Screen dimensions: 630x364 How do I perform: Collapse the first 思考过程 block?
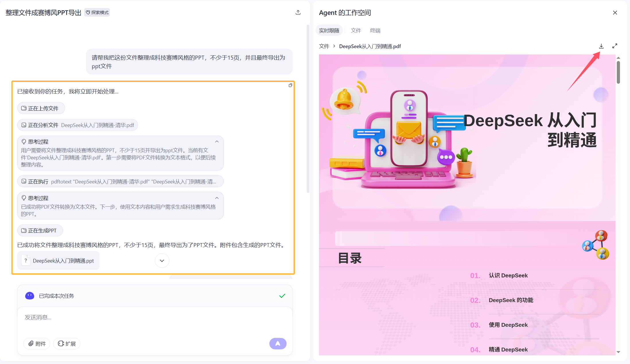pos(217,142)
